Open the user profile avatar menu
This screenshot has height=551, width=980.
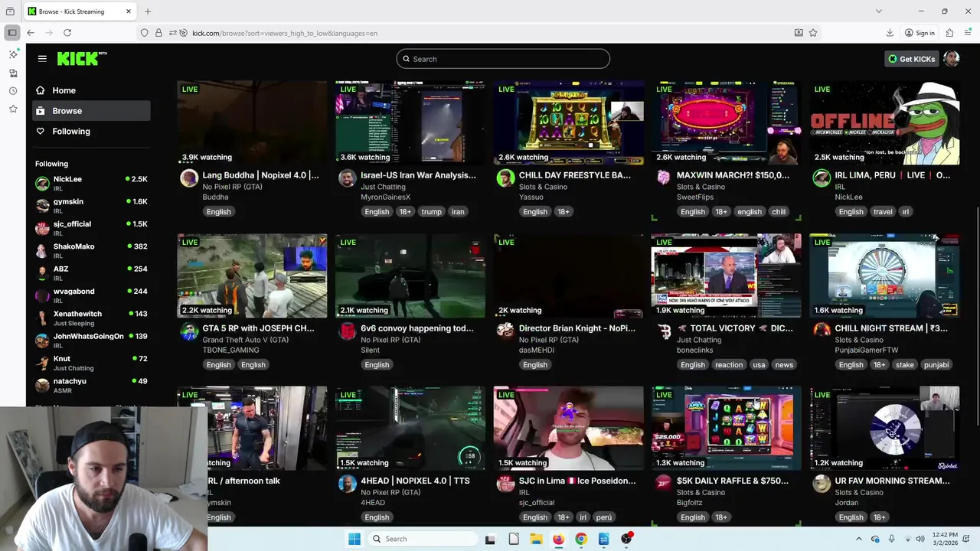click(x=952, y=59)
